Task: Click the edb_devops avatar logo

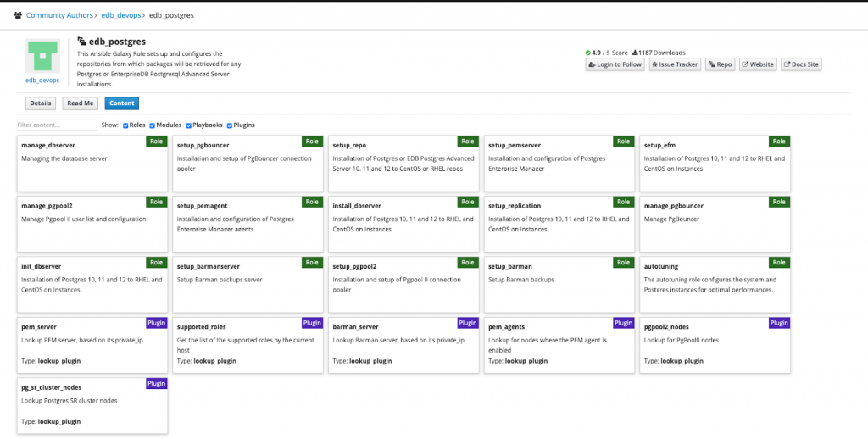Action: tap(42, 56)
